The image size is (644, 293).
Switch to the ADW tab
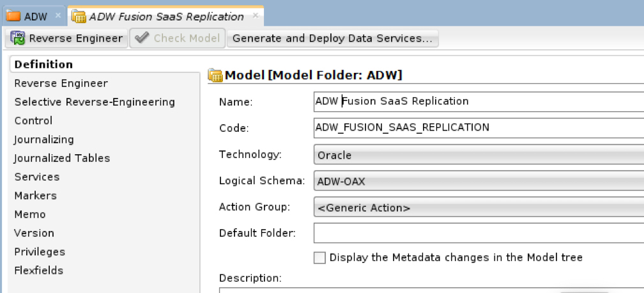tap(35, 16)
